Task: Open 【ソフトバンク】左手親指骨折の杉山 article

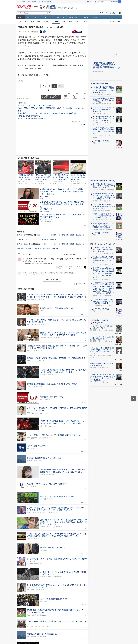Action: coord(56,295)
